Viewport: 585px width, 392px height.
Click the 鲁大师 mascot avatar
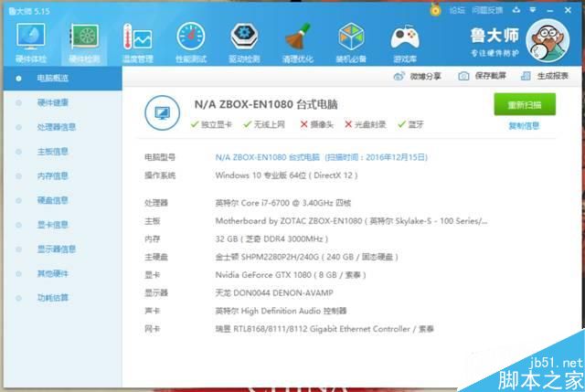click(x=551, y=42)
